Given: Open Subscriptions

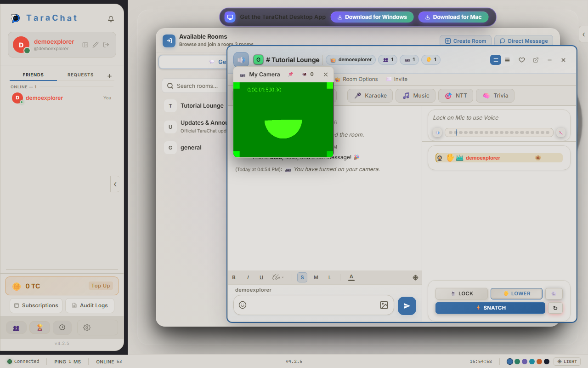Looking at the screenshot, I should point(36,305).
